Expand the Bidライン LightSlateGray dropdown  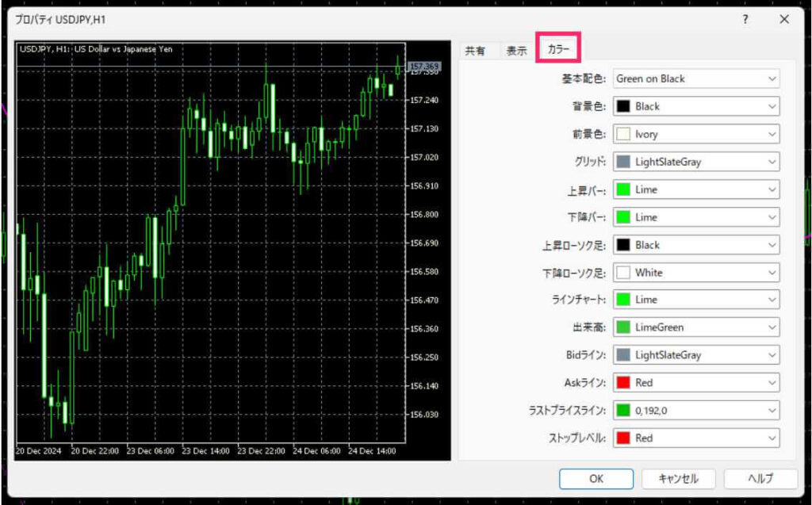click(772, 355)
